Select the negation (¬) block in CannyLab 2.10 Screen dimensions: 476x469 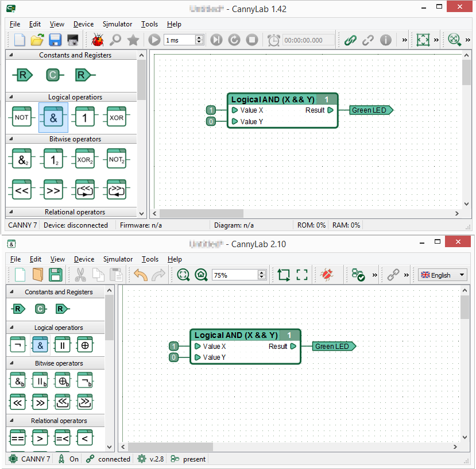coord(18,345)
